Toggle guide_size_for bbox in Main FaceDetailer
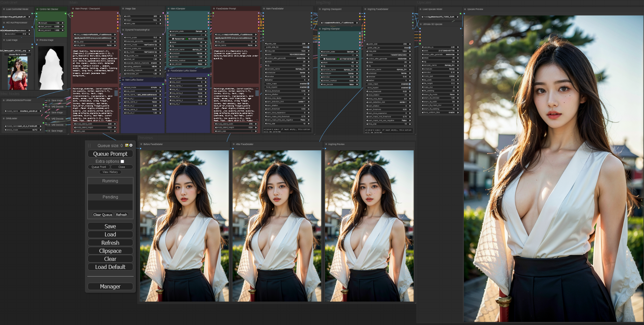 tap(308, 47)
